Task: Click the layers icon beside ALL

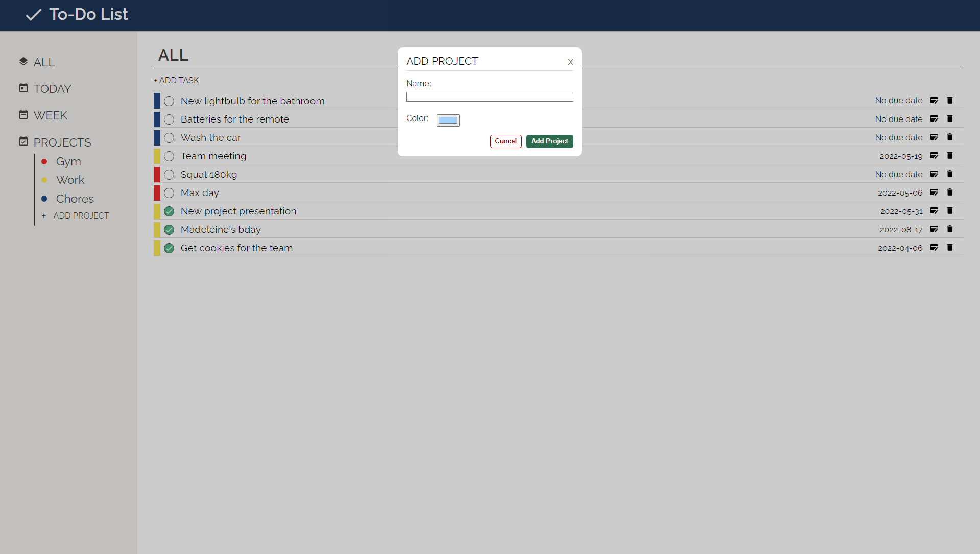Action: 23,62
